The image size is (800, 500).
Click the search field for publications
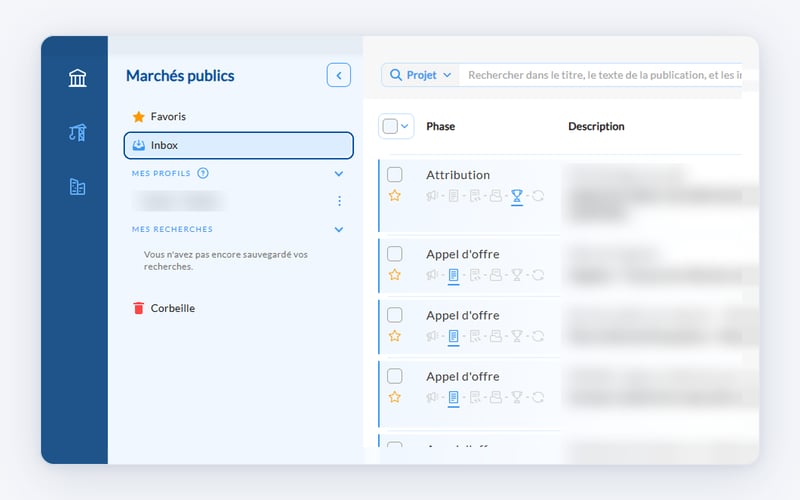point(601,75)
